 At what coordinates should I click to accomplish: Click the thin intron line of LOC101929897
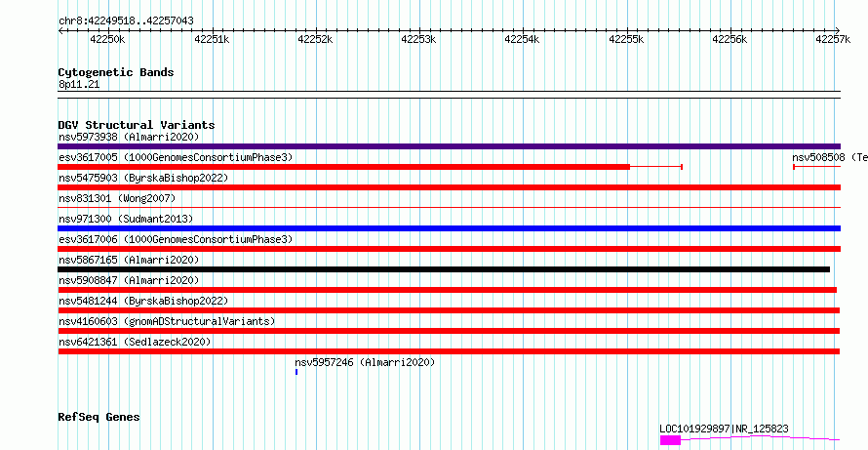761,438
